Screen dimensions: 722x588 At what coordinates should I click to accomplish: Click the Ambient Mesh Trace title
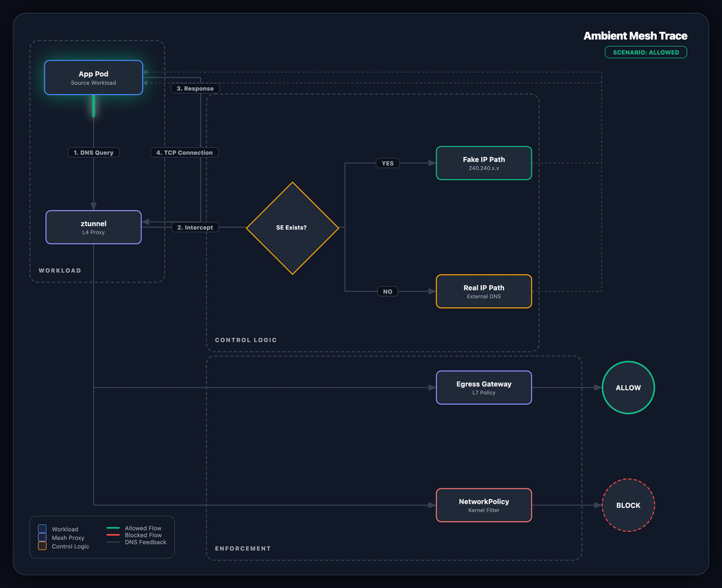[x=635, y=36]
